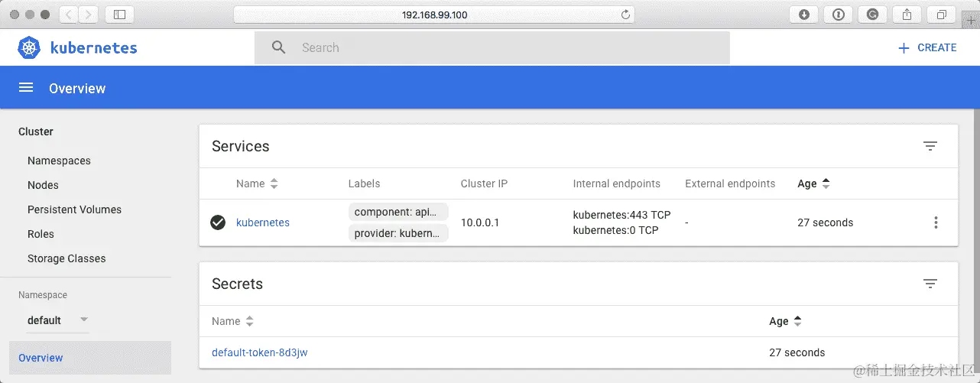The height and width of the screenshot is (383, 980).
Task: Open the Safari downloads button
Action: pos(804,14)
